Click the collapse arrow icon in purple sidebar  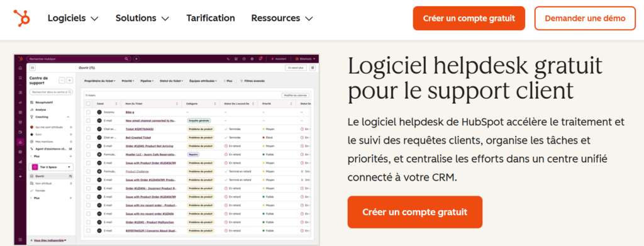(21, 176)
